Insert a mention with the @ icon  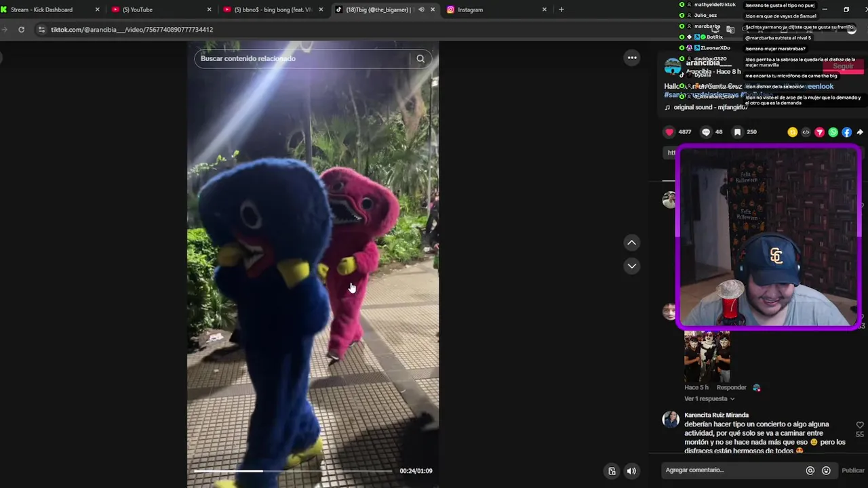point(810,470)
